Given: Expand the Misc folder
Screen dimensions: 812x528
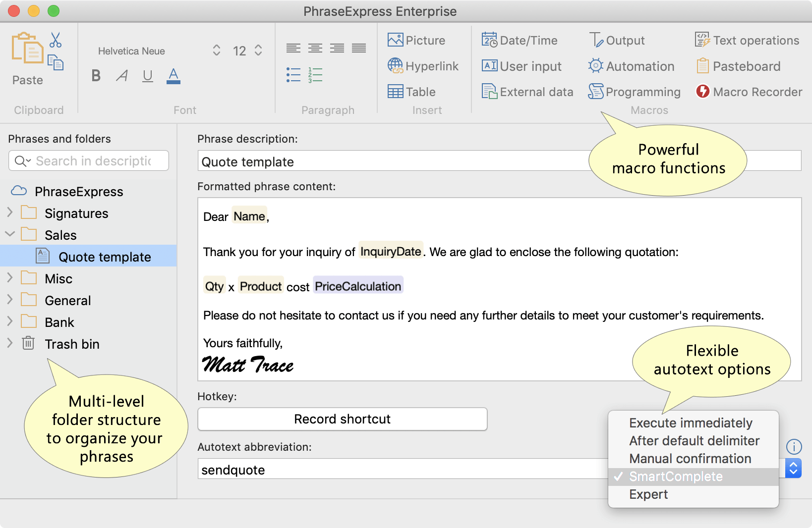Looking at the screenshot, I should (x=10, y=278).
